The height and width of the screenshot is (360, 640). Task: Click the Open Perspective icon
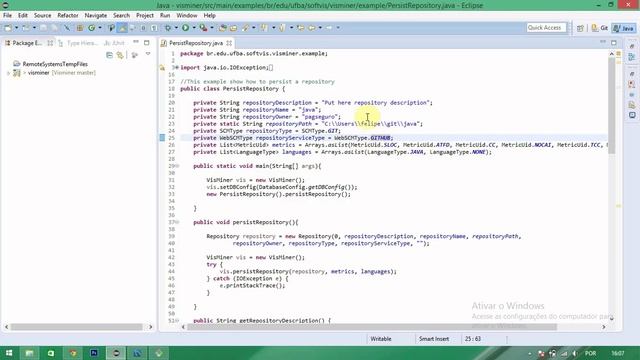580,28
